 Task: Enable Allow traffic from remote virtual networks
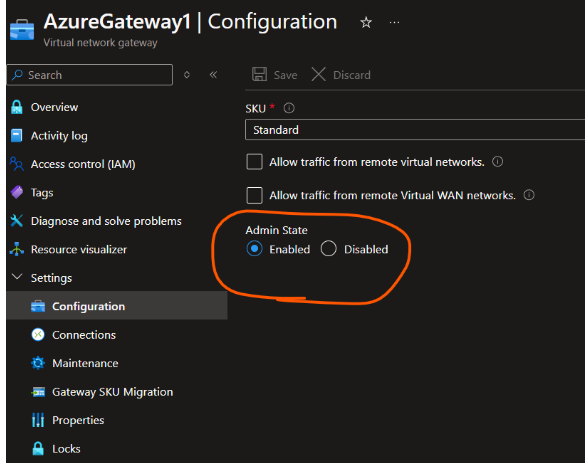pyautogui.click(x=254, y=162)
